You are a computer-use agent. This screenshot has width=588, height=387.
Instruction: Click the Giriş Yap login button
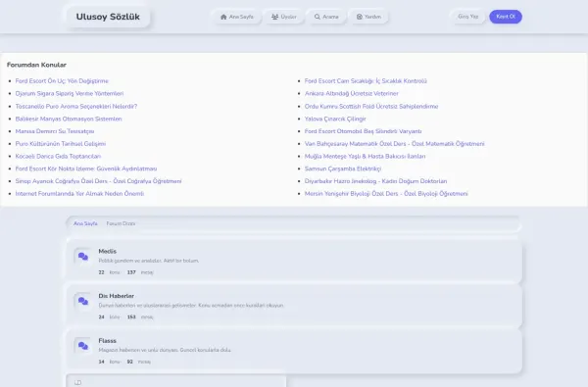468,17
